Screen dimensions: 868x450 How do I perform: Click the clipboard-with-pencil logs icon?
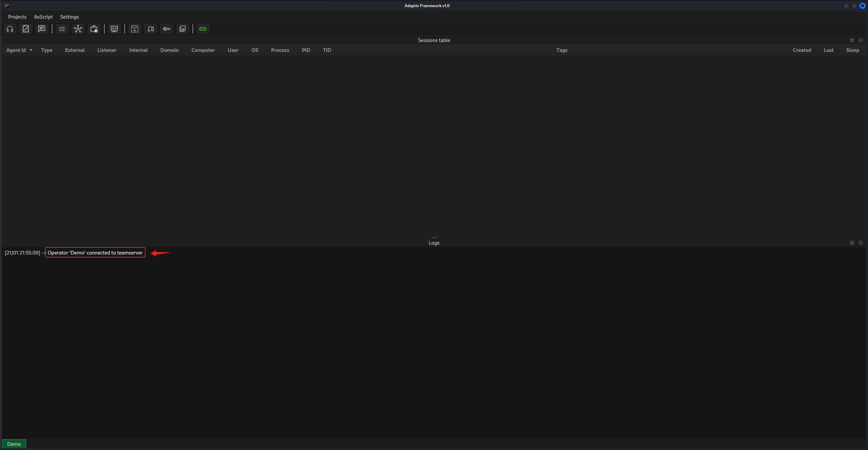click(26, 29)
